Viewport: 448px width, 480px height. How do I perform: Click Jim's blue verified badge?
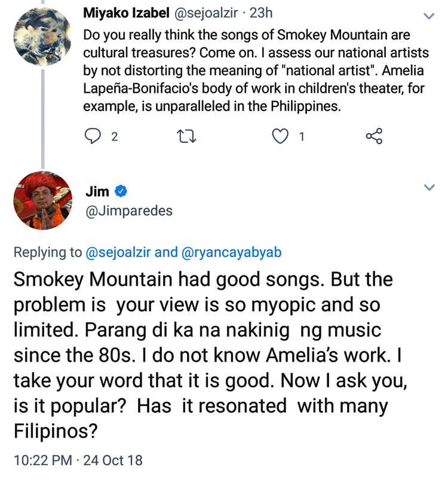pos(121,191)
